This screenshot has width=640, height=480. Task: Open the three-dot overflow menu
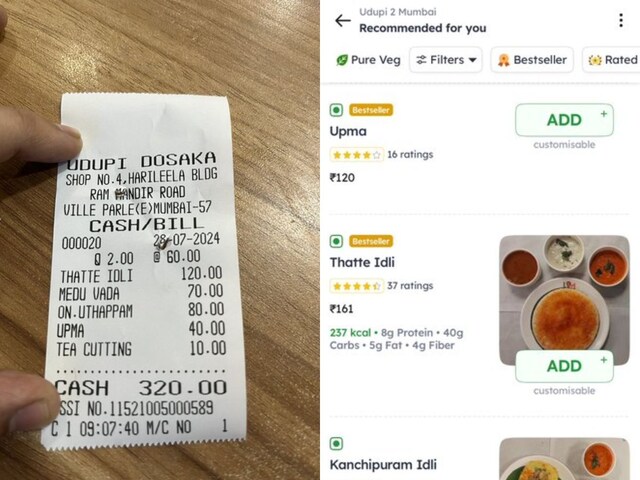[x=621, y=20]
